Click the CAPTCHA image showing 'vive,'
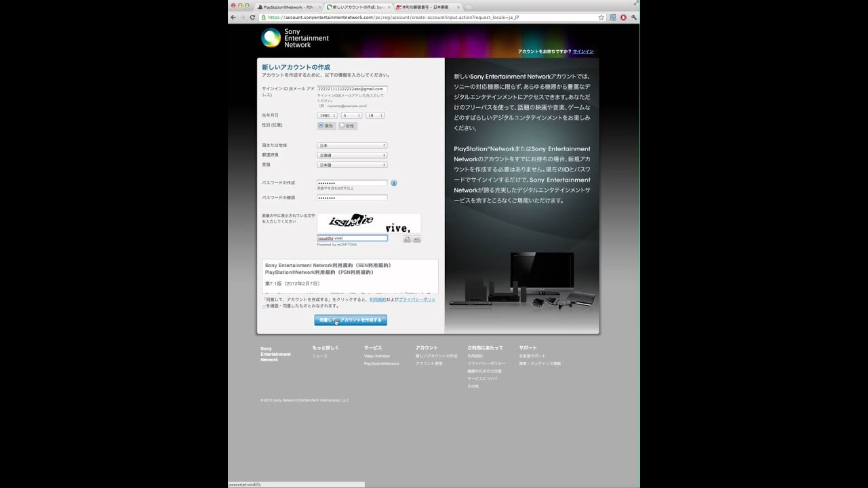868x488 pixels. pos(369,224)
